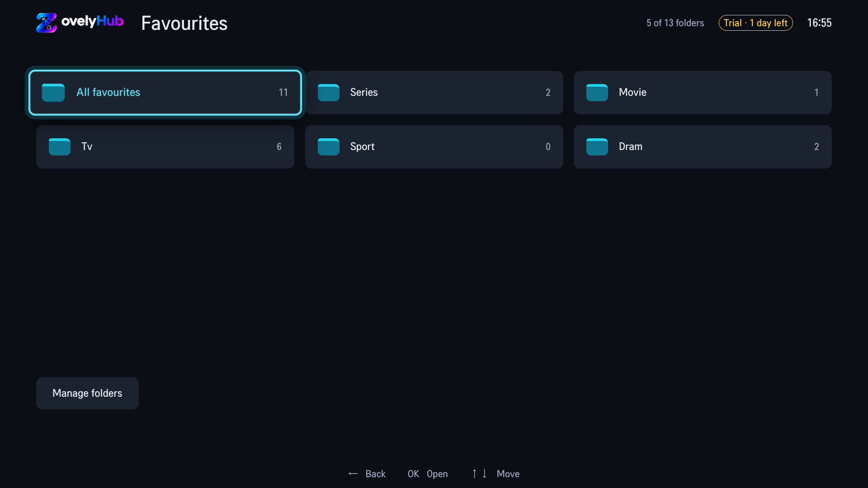The width and height of the screenshot is (868, 488).
Task: Click the LovelyHub logo icon
Action: coord(47,23)
